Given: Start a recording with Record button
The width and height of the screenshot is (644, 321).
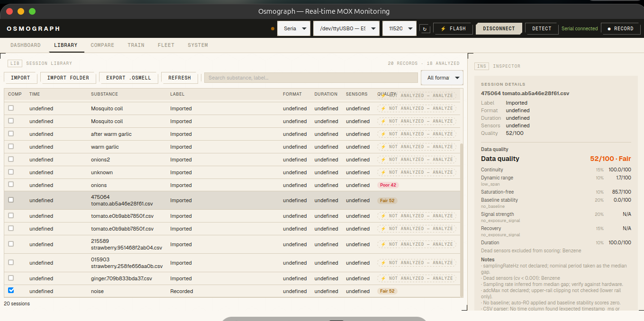Looking at the screenshot, I should point(620,28).
